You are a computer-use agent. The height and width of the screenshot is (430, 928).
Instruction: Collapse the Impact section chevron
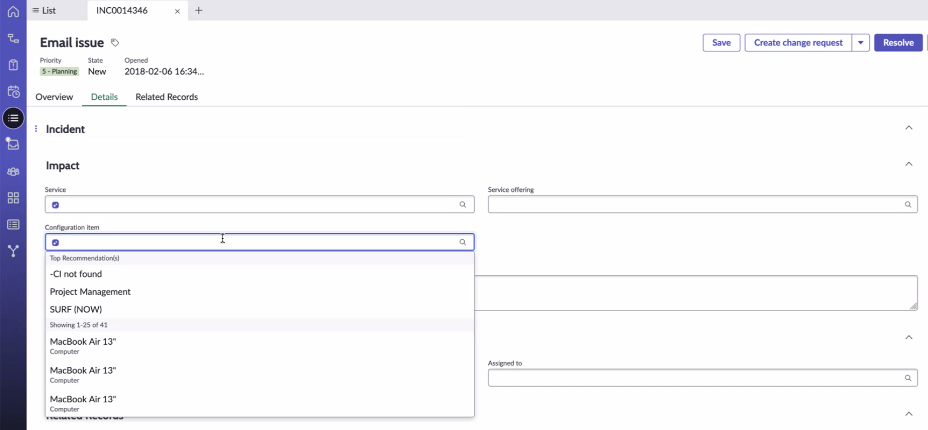click(909, 164)
